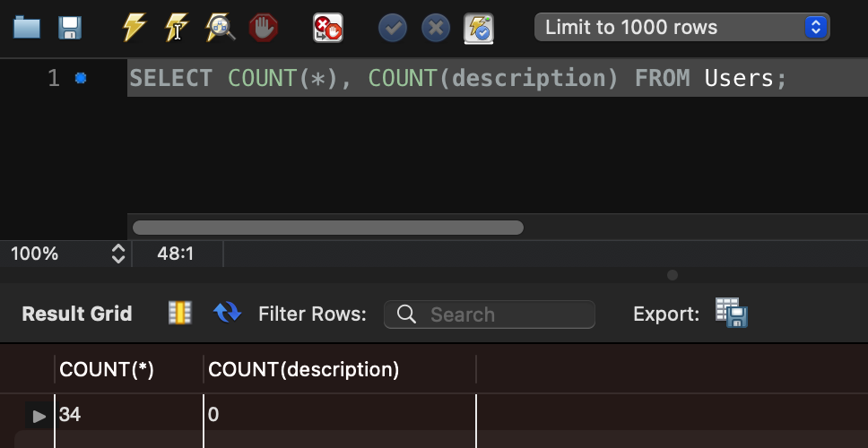
Task: Click the panel splitter dot handle
Action: [x=672, y=275]
